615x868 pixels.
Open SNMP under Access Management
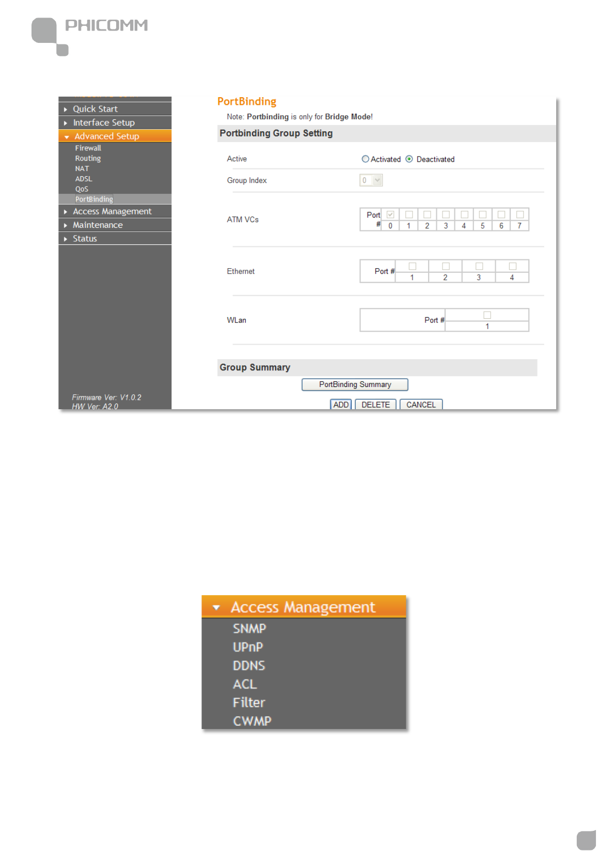tap(249, 629)
